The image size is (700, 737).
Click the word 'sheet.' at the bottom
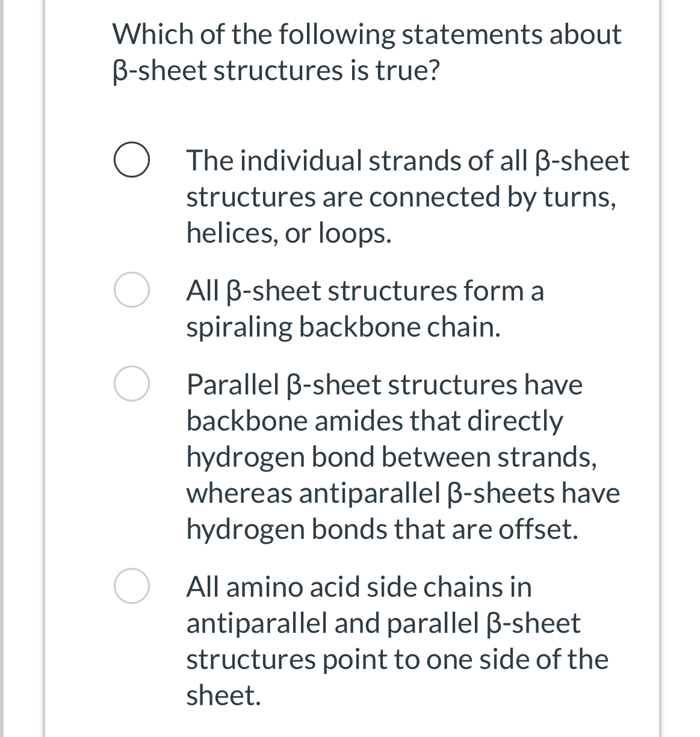(x=222, y=697)
